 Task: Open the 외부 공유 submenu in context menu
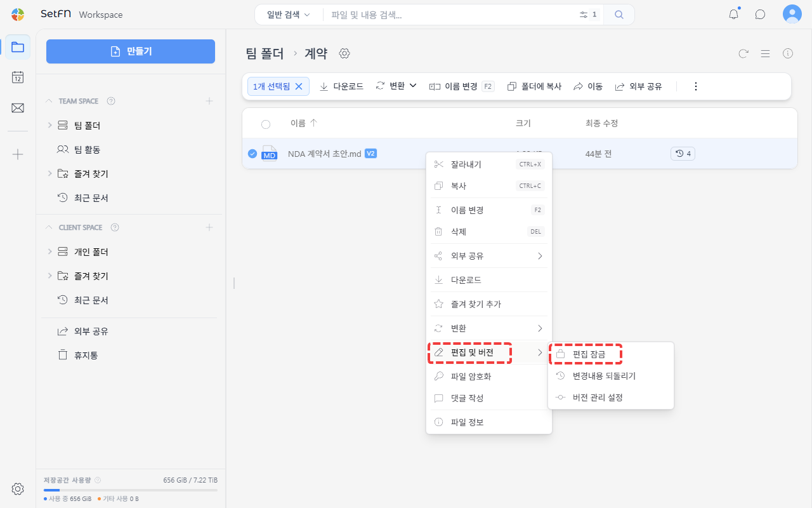(x=489, y=256)
